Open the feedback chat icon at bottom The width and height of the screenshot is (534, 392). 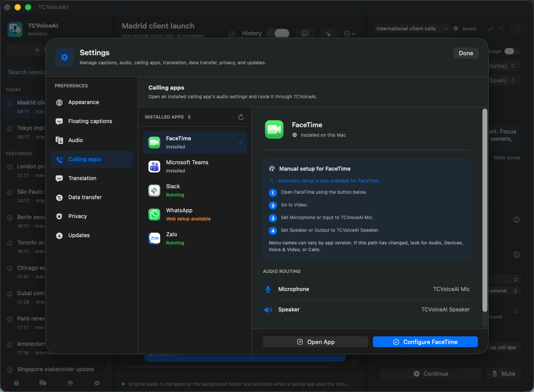(x=43, y=383)
